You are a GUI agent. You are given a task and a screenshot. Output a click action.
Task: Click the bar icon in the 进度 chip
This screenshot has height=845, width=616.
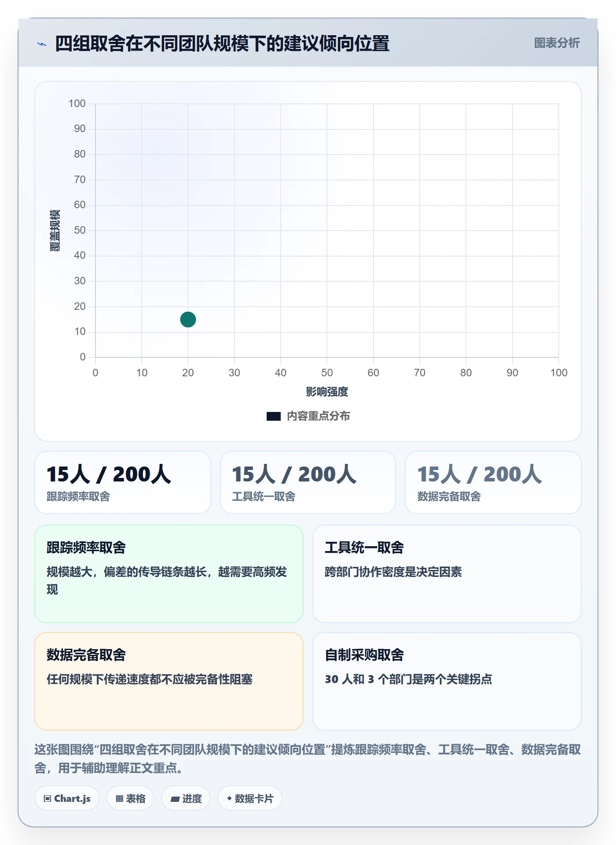(175, 799)
